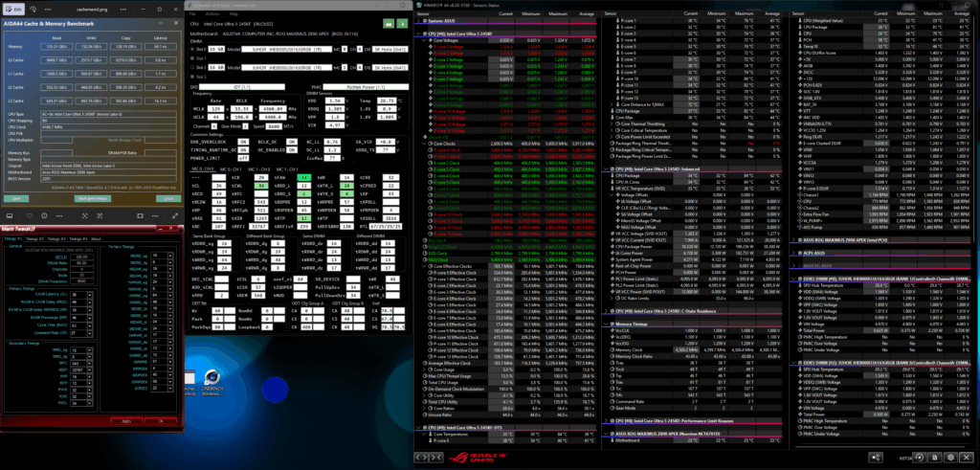The width and height of the screenshot is (980, 470).
Task: Collapse the Voltage Offsets group in HWiNFO
Action: click(612, 195)
